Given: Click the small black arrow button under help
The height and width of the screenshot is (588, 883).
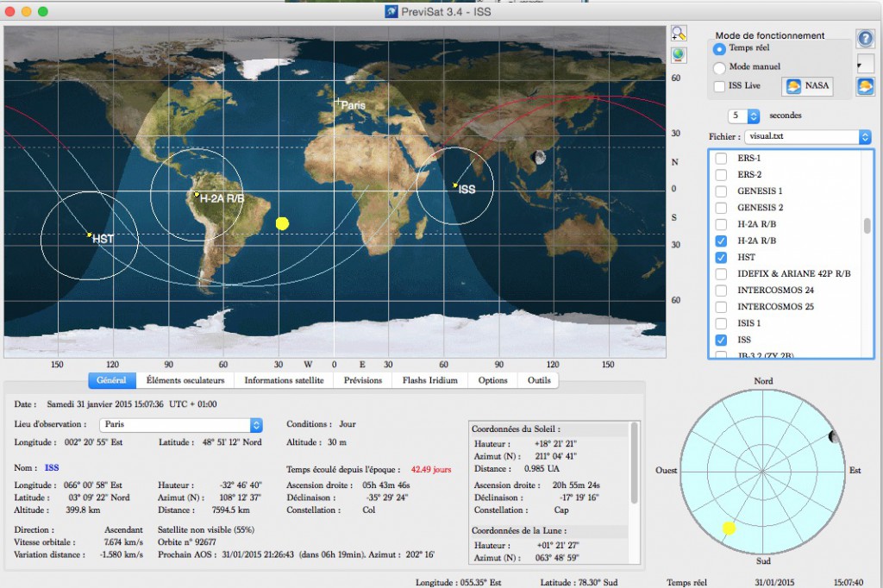Looking at the screenshot, I should pyautogui.click(x=865, y=64).
